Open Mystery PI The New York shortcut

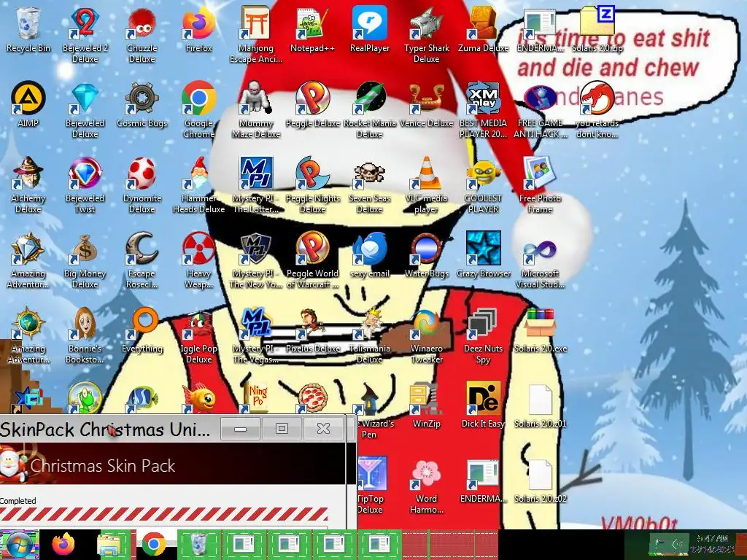[x=256, y=260]
